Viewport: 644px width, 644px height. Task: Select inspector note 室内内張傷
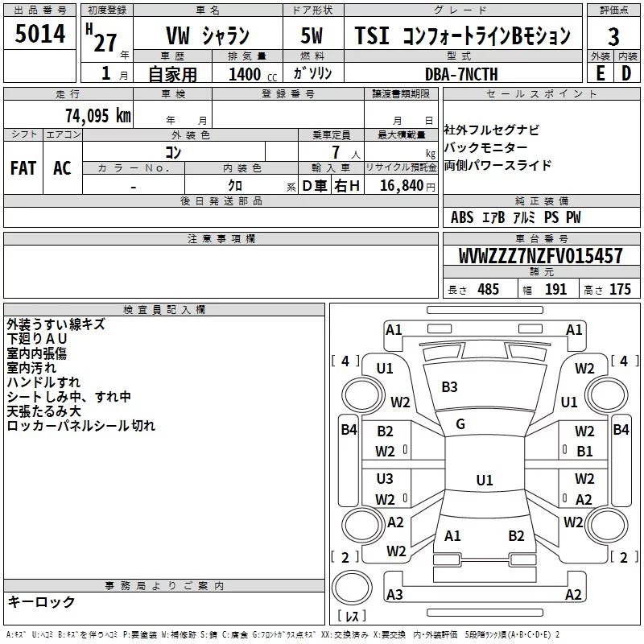(36, 353)
